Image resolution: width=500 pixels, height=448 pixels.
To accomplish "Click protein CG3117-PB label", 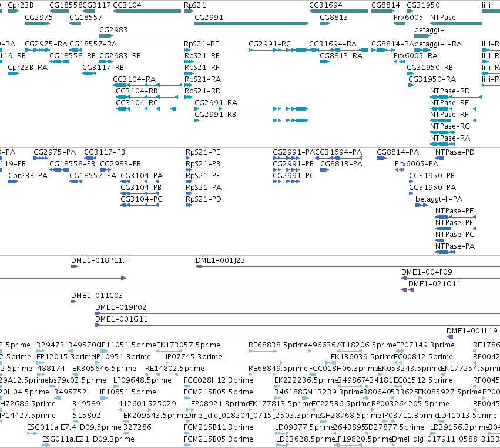I will pos(105,152).
